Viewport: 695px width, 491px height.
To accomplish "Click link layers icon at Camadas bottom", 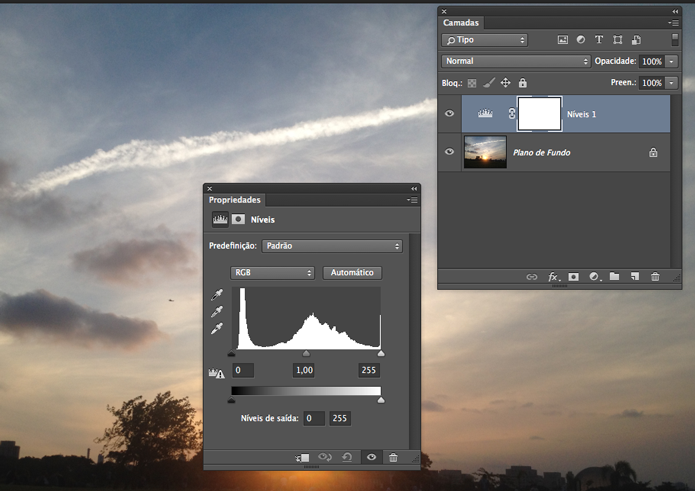I will point(531,277).
